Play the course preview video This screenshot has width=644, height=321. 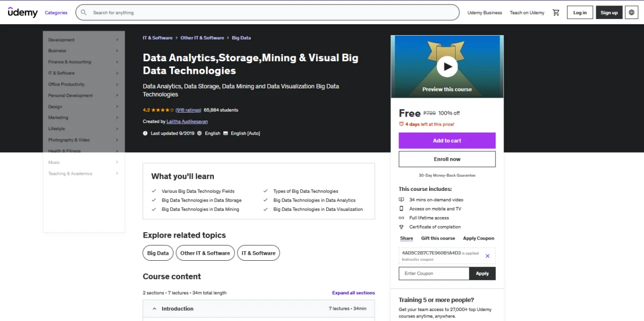pyautogui.click(x=447, y=66)
